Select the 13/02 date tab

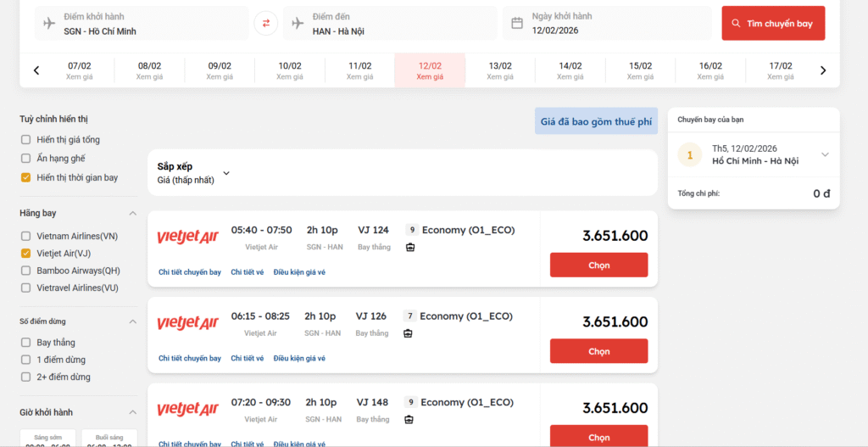pyautogui.click(x=500, y=70)
